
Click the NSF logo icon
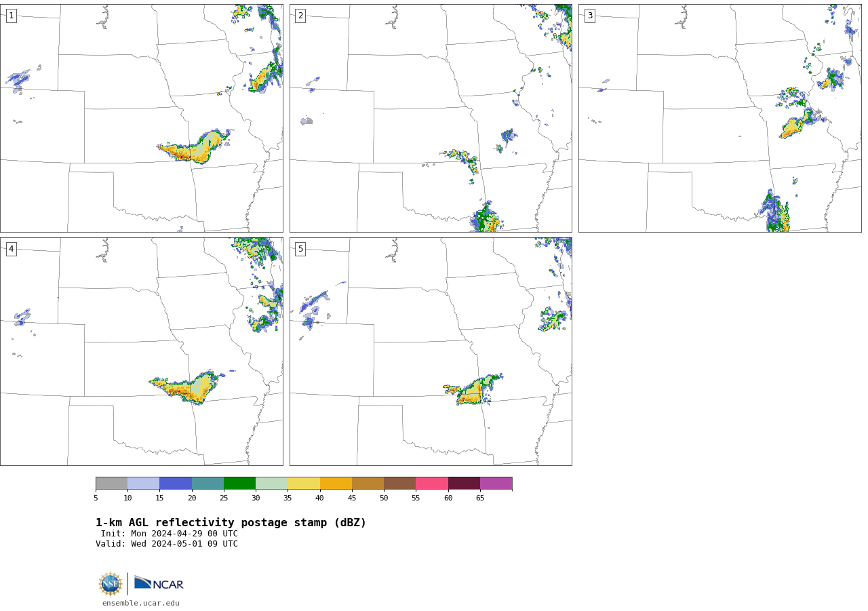[x=111, y=584]
